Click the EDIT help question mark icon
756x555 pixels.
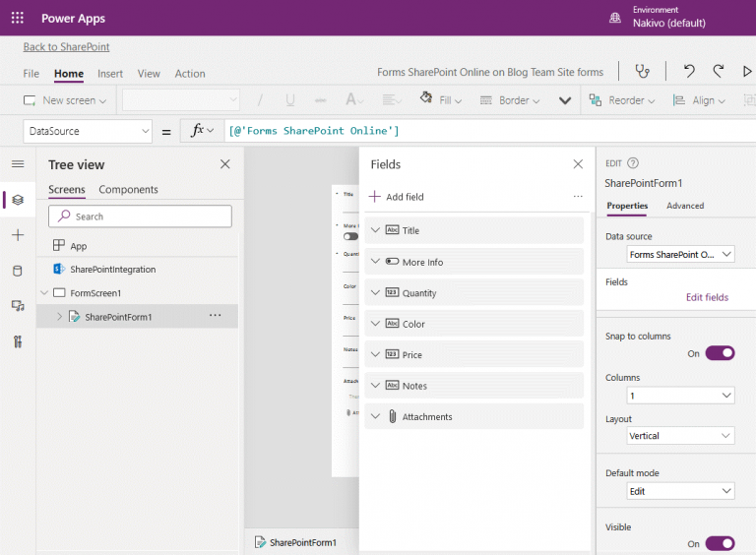(633, 163)
